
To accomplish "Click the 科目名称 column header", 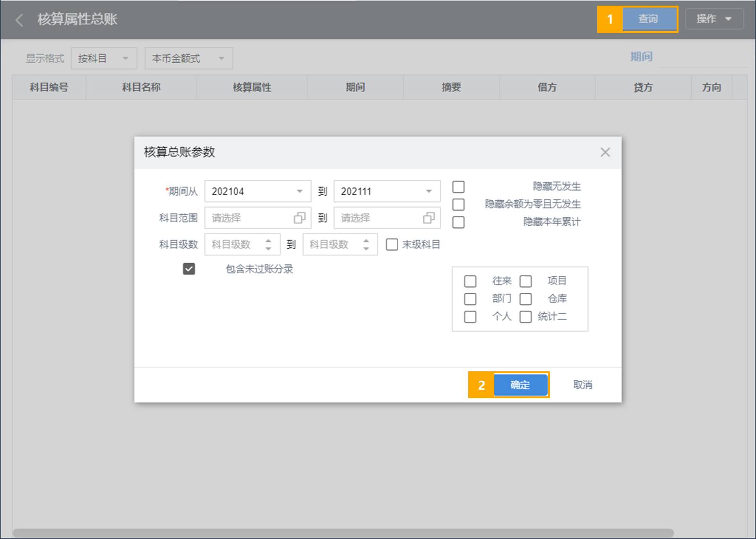I will (x=141, y=87).
